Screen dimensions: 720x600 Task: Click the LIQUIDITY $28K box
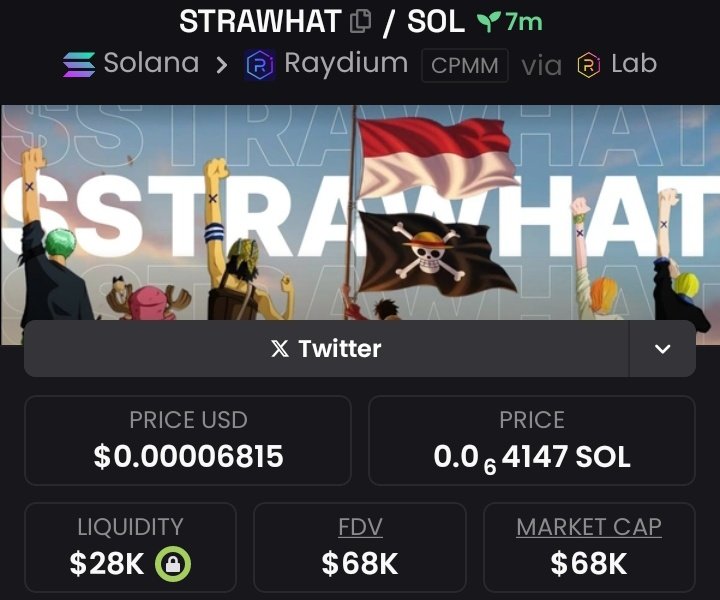pyautogui.click(x=130, y=547)
